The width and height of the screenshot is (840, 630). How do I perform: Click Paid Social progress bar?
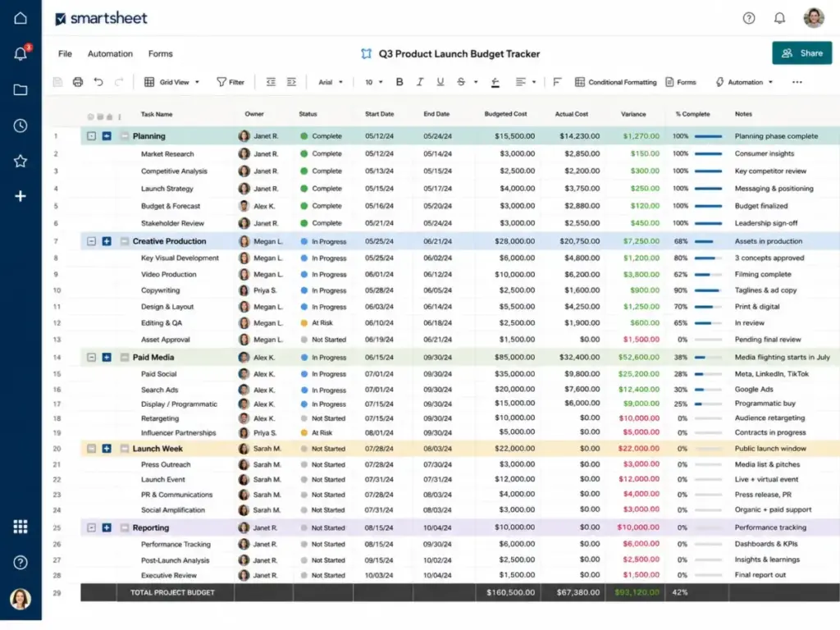point(708,374)
